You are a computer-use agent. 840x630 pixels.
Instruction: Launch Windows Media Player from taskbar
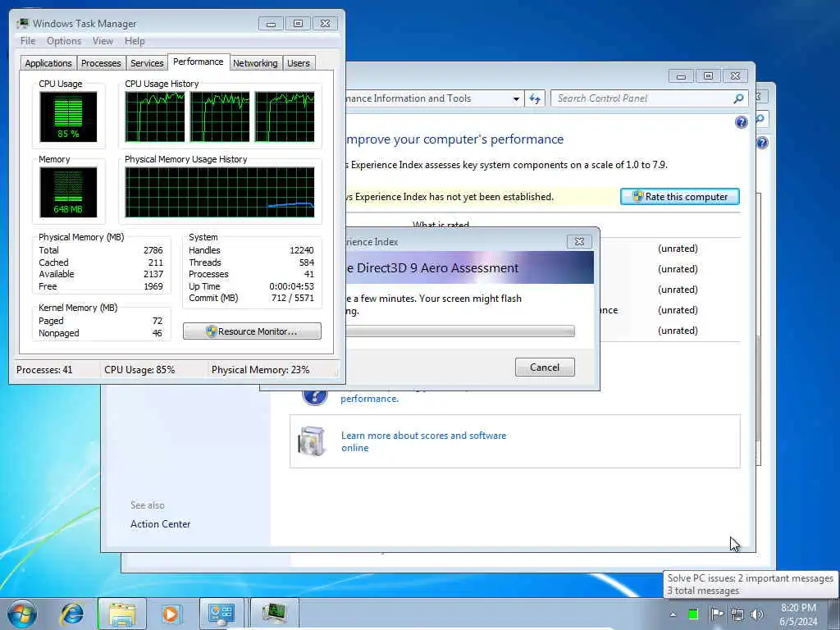point(171,614)
